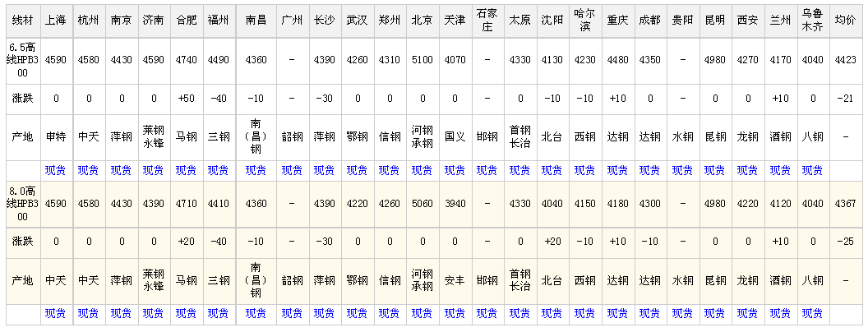Click 现货 link for 沈阳 under 8.0高线
The image size is (868, 332).
(552, 313)
